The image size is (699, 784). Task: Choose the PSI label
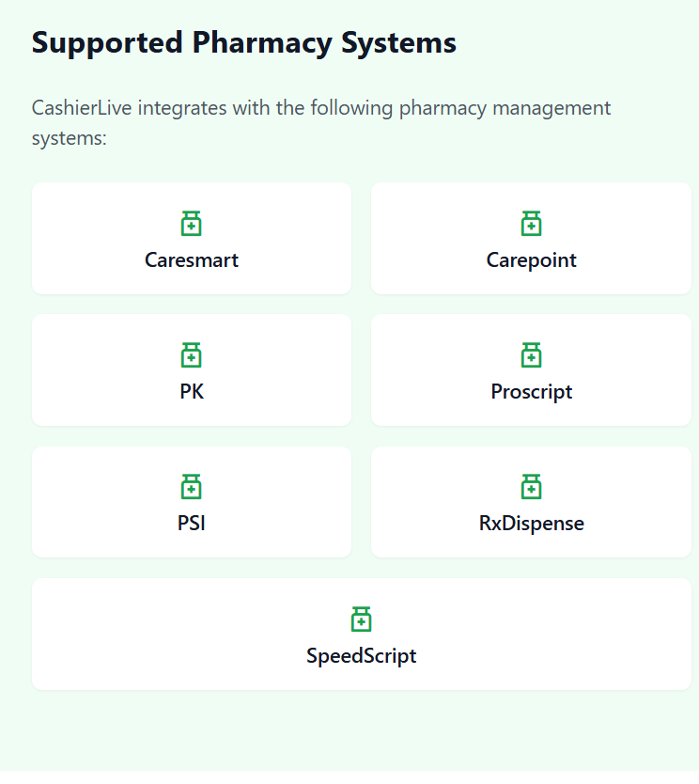tap(192, 524)
